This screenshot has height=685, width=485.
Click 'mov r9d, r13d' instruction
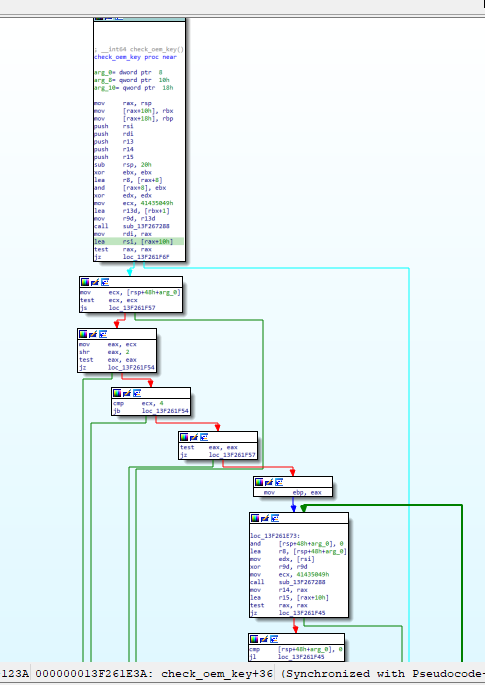(x=125, y=218)
